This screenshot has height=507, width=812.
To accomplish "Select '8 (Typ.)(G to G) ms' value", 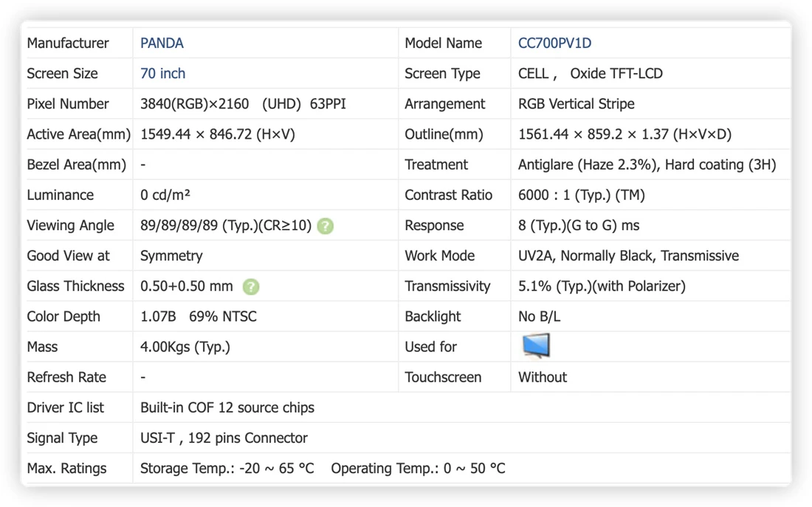I will point(579,225).
